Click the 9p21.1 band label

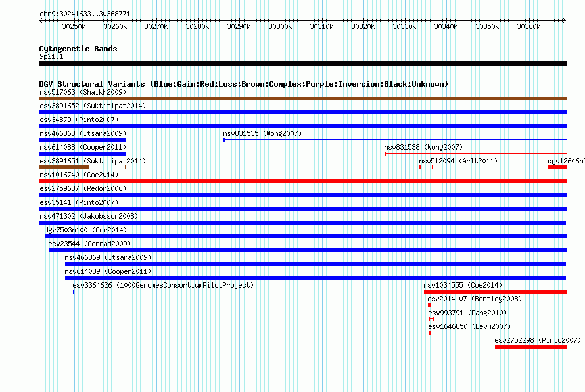coord(51,56)
